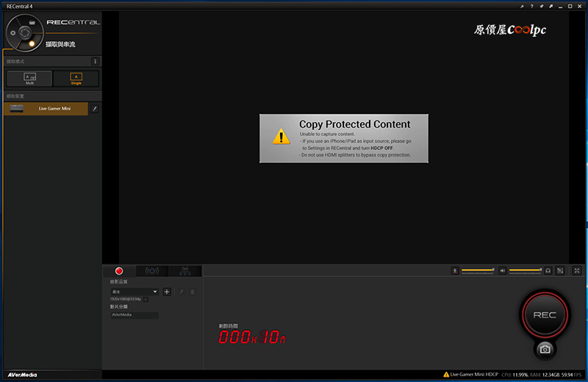This screenshot has height=382, width=588.
Task: Open the audio mixer settings icon
Action: tap(560, 270)
